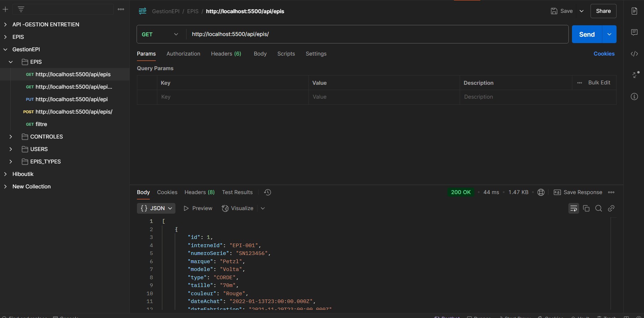Open response more actions ellipsis
Image resolution: width=644 pixels, height=318 pixels.
coord(611,192)
